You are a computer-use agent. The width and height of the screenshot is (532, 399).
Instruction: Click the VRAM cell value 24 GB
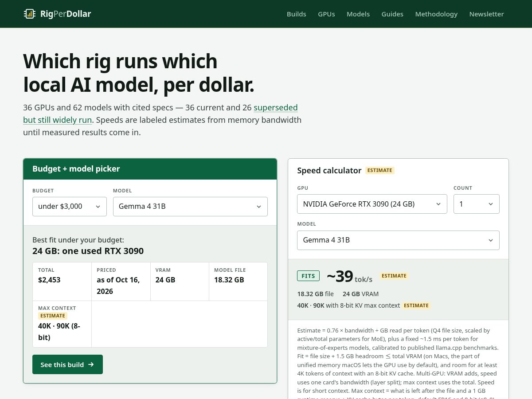coord(165,280)
